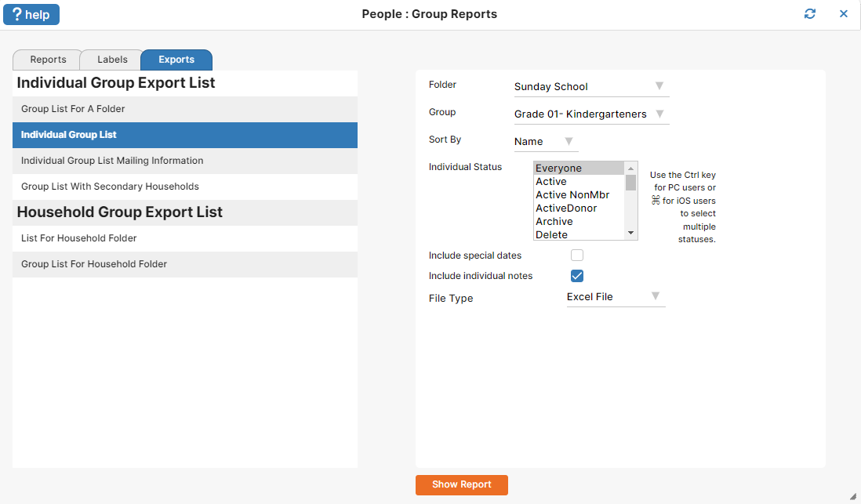Uncheck Include individual notes checkbox
This screenshot has width=861, height=504.
point(576,276)
